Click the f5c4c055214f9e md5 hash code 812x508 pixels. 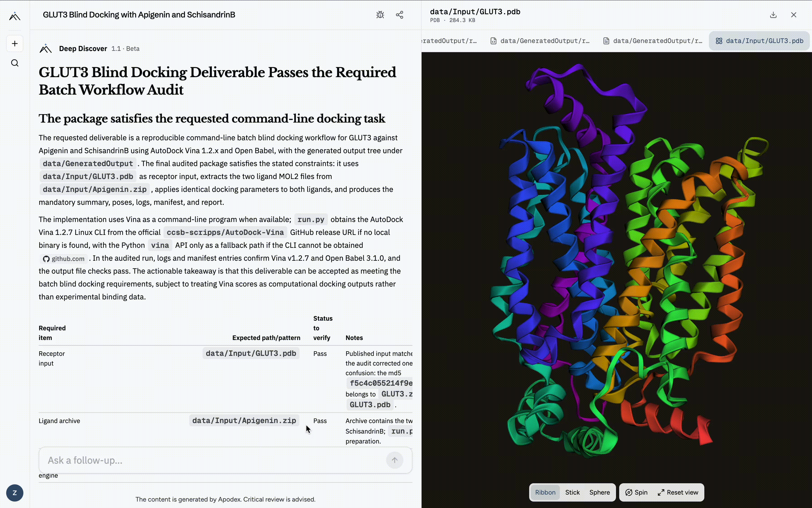(x=380, y=383)
